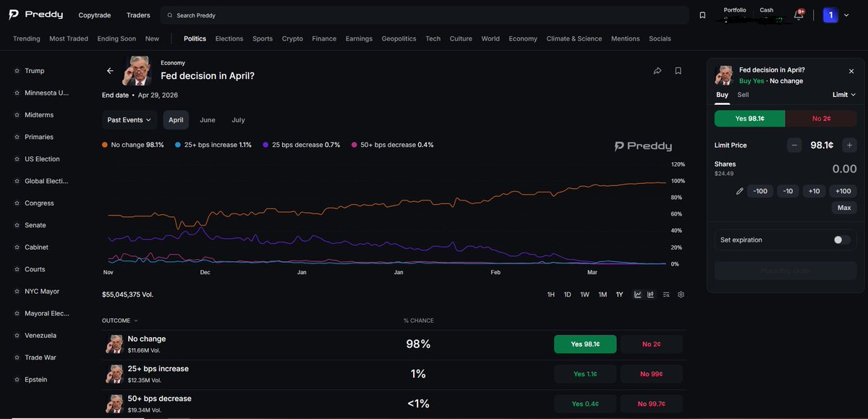Click the Shares amount field
This screenshot has width=868, height=419.
(x=843, y=169)
